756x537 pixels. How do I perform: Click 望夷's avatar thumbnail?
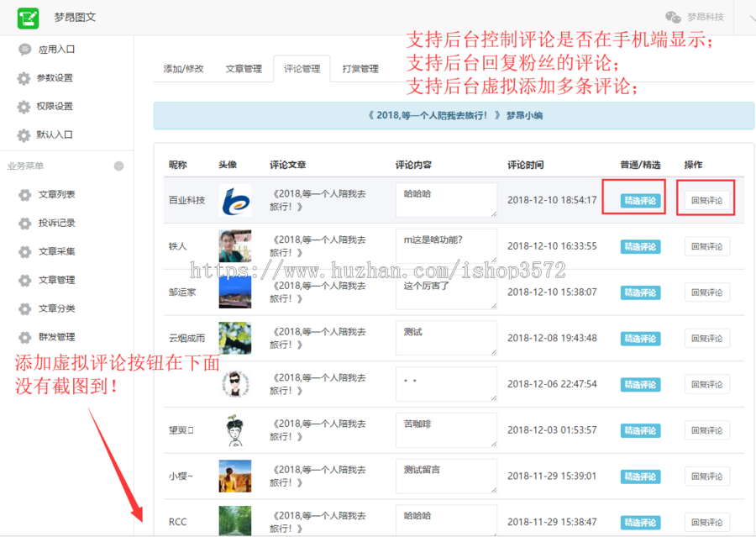tap(231, 430)
